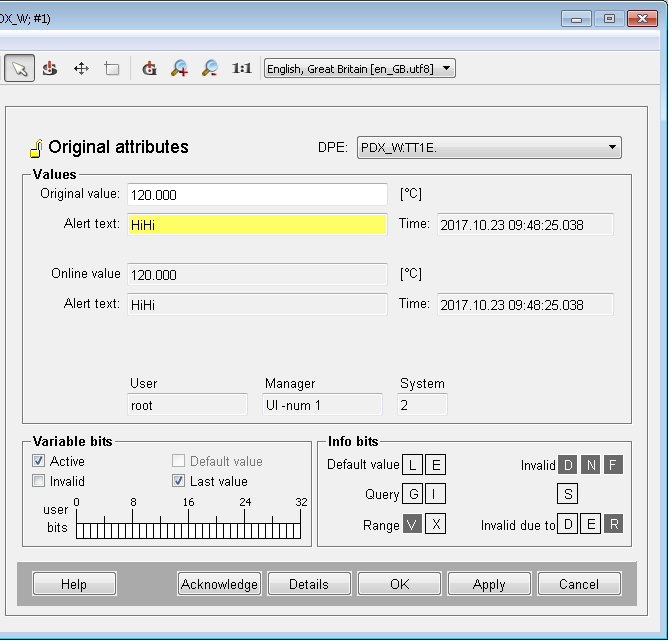Click the yellow HiHi alert text field

coord(257,225)
